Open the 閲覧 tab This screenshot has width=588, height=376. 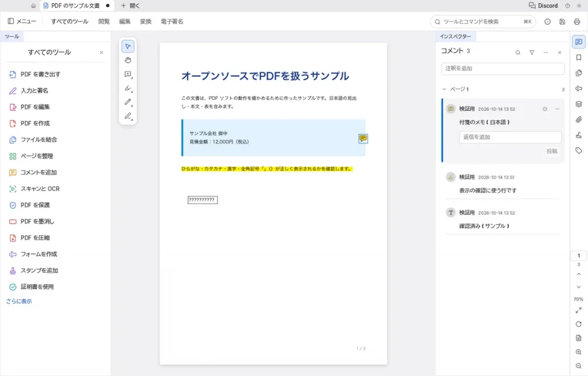coord(104,21)
